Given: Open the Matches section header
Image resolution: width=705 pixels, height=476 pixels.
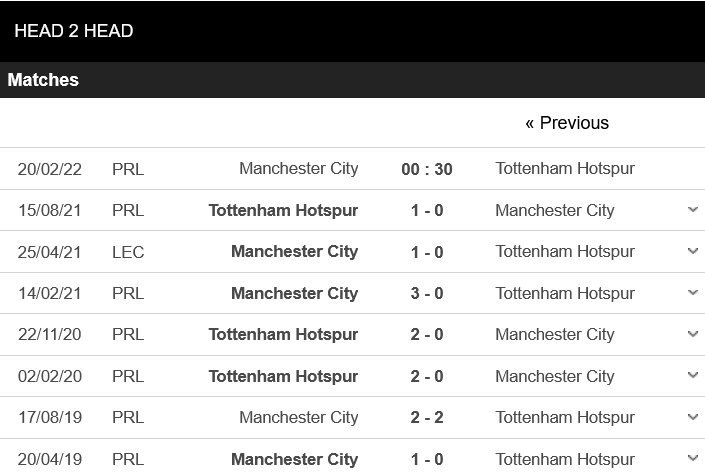Looking at the screenshot, I should pyautogui.click(x=43, y=80).
